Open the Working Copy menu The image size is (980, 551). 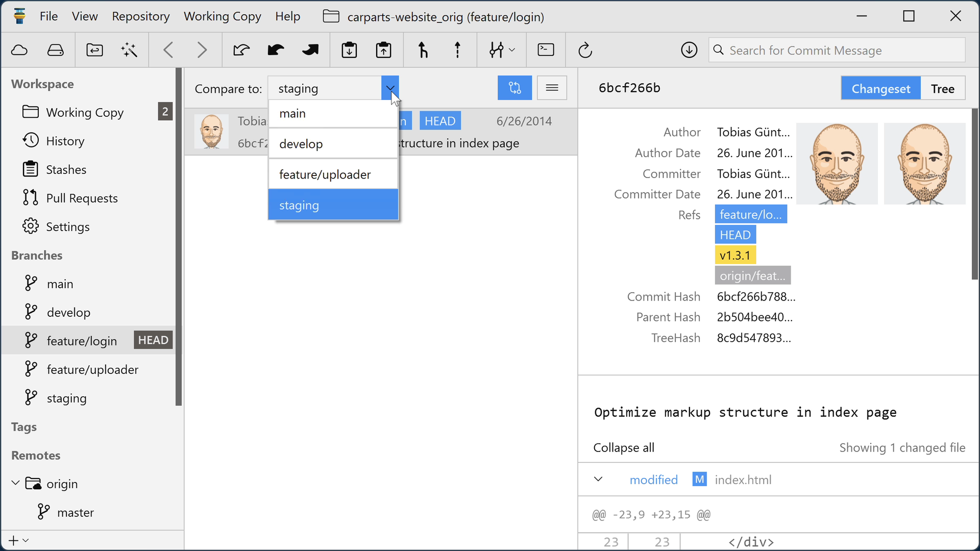tap(222, 16)
